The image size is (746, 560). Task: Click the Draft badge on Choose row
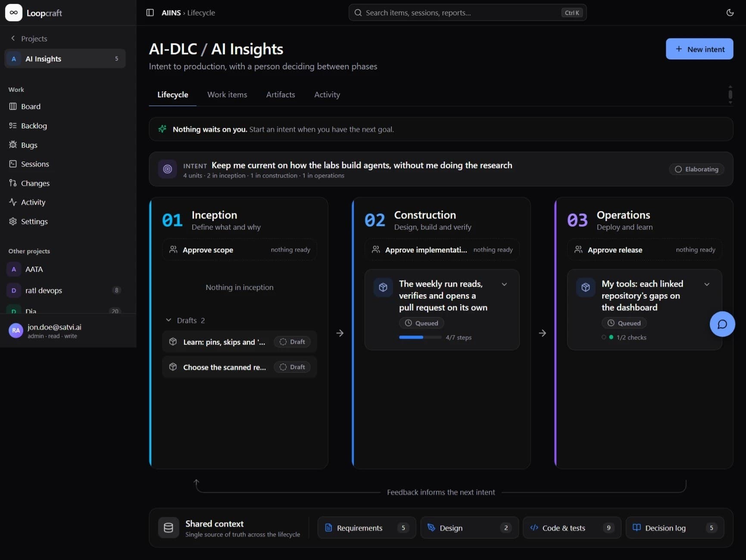pos(292,367)
